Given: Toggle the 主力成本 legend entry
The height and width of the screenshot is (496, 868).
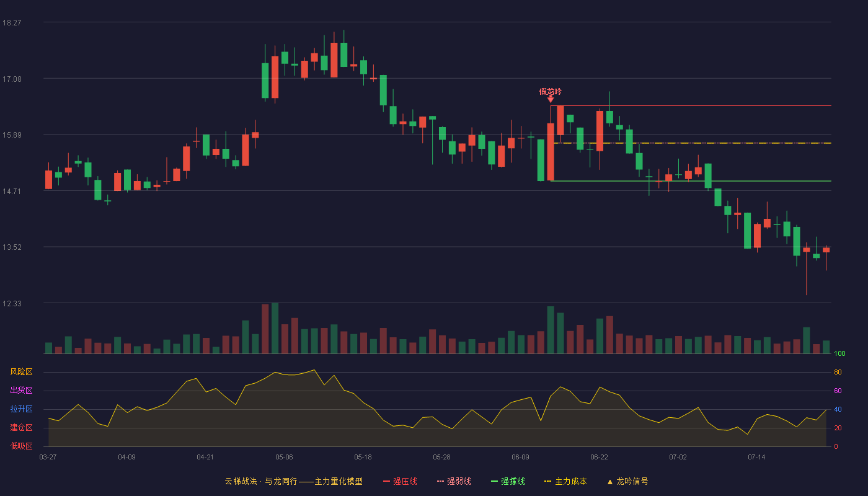Looking at the screenshot, I should (565, 481).
